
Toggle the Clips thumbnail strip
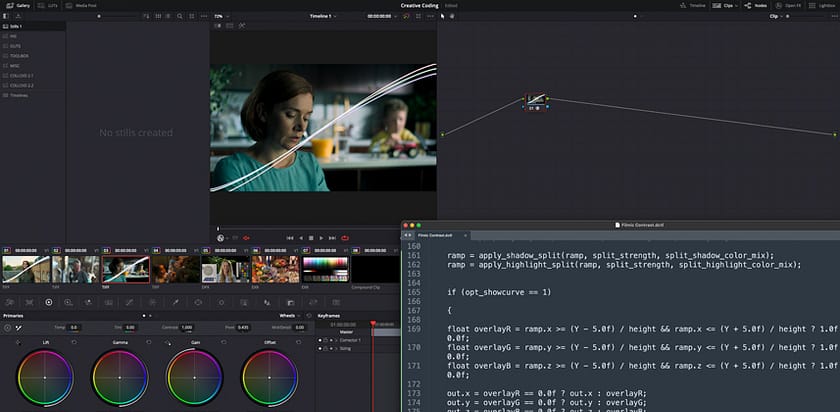pyautogui.click(x=724, y=5)
